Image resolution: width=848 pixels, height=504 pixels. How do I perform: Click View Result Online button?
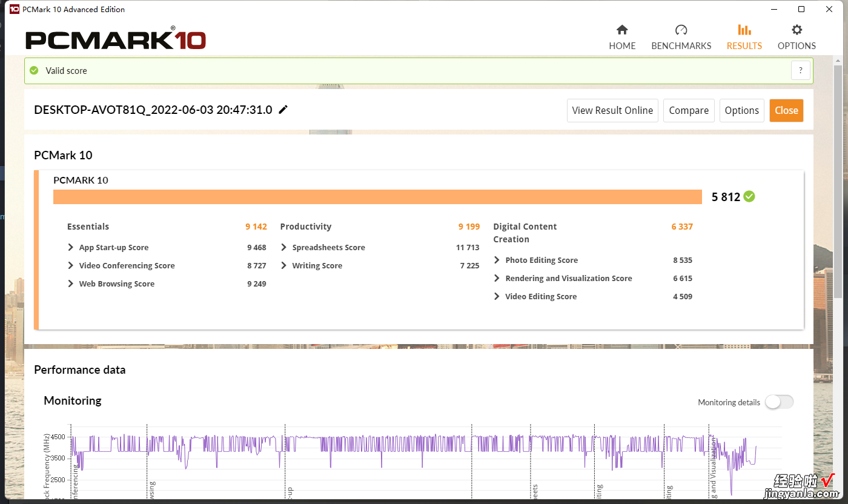click(612, 110)
